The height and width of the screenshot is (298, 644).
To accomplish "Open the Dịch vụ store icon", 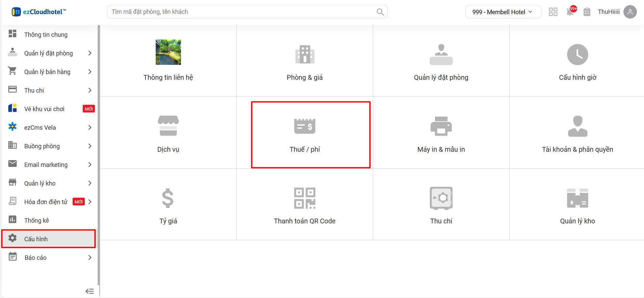I will [x=168, y=126].
